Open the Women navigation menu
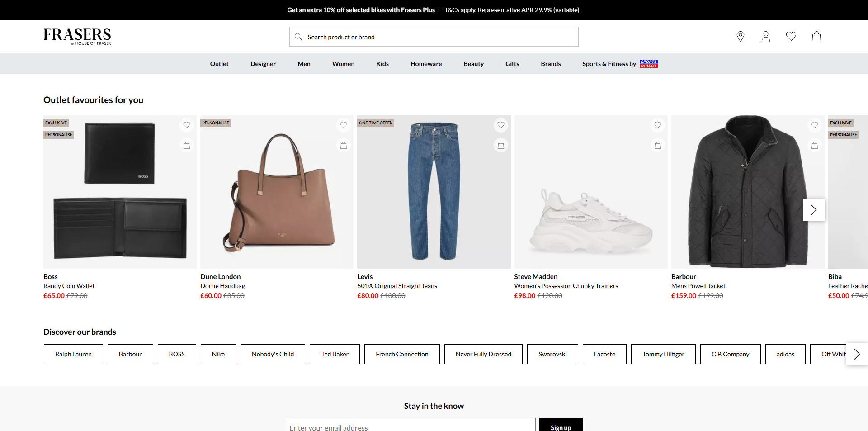Screen dimensions: 868x431 (343, 64)
